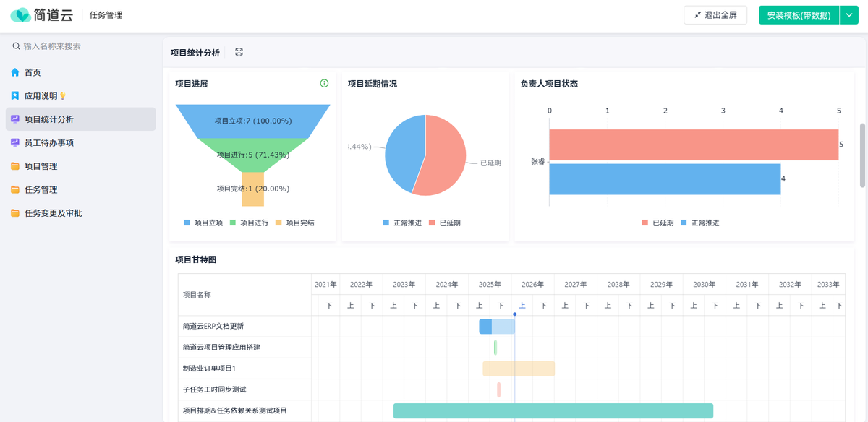The width and height of the screenshot is (868, 422).
Task: Type in the 输入名称来搜索 field
Action: 81,46
